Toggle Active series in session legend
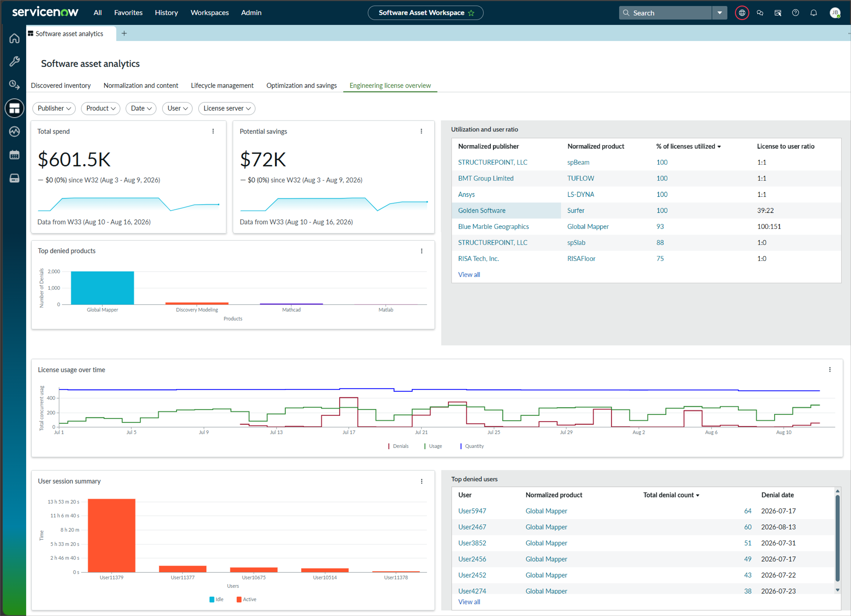Image resolution: width=851 pixels, height=616 pixels. 246,599
